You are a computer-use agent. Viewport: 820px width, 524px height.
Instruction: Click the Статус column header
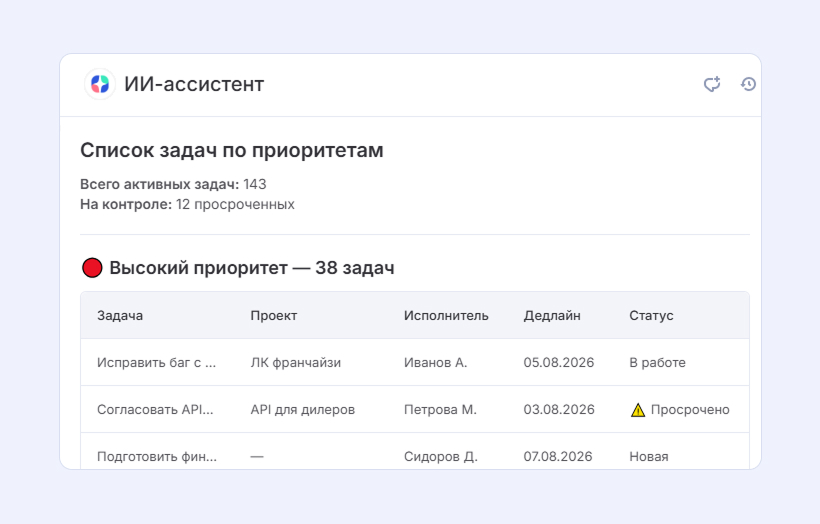[651, 316]
